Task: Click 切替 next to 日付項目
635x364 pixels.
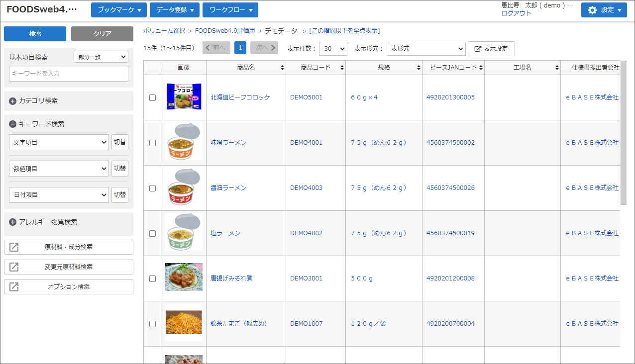Action: coord(119,194)
